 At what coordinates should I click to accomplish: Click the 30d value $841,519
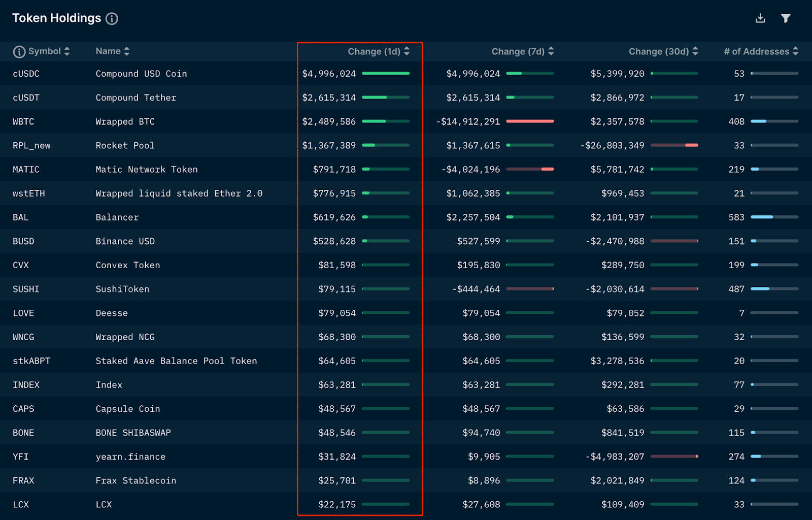(x=623, y=433)
